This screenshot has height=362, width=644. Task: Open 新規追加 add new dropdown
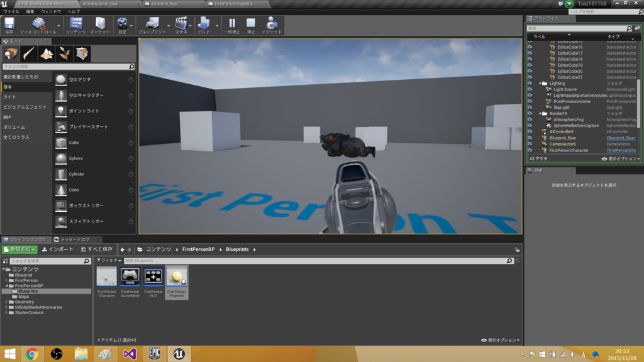[19, 250]
